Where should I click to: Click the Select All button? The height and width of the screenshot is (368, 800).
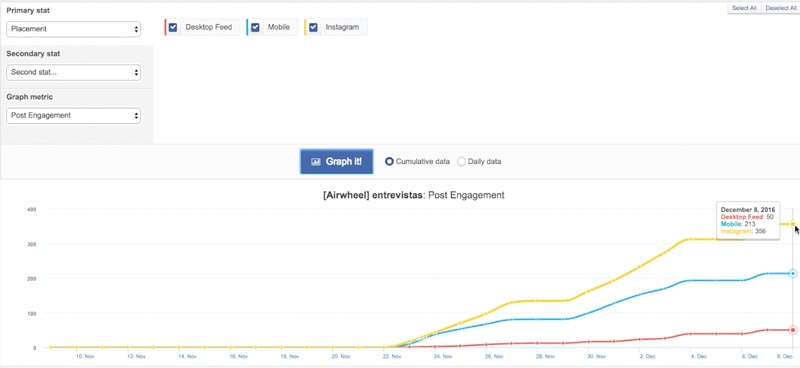point(744,8)
